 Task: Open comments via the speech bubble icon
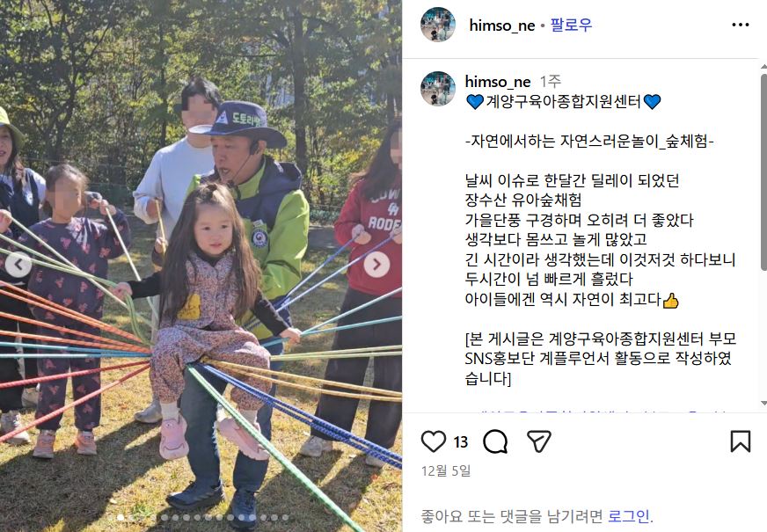tap(495, 441)
